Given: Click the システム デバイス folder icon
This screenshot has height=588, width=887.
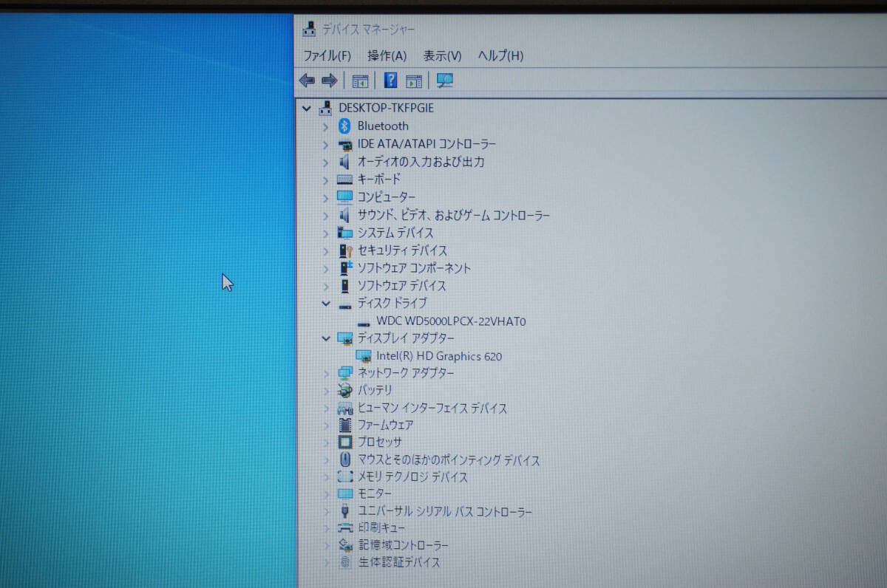Looking at the screenshot, I should point(344,233).
